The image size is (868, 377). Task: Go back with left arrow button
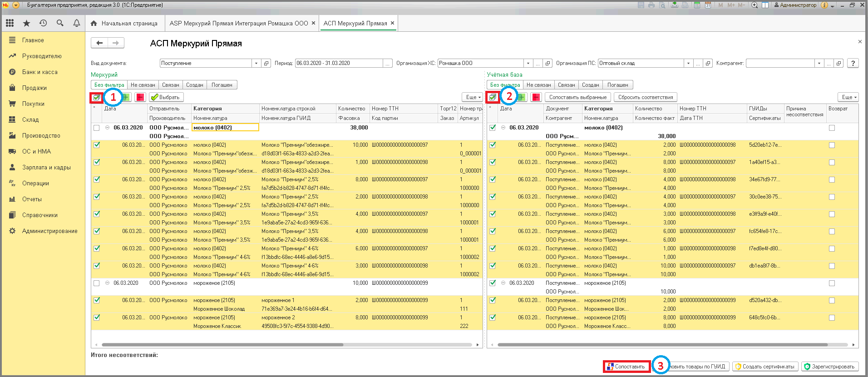pos(99,43)
